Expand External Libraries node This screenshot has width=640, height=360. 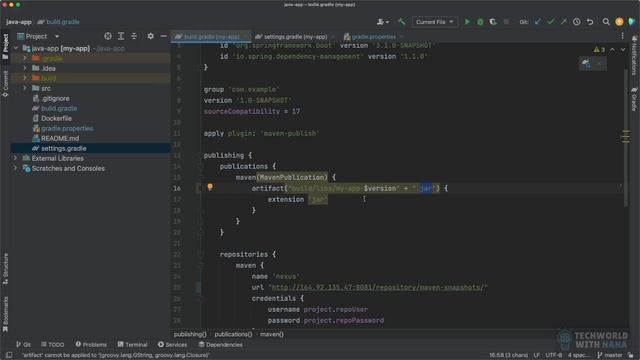click(x=16, y=158)
